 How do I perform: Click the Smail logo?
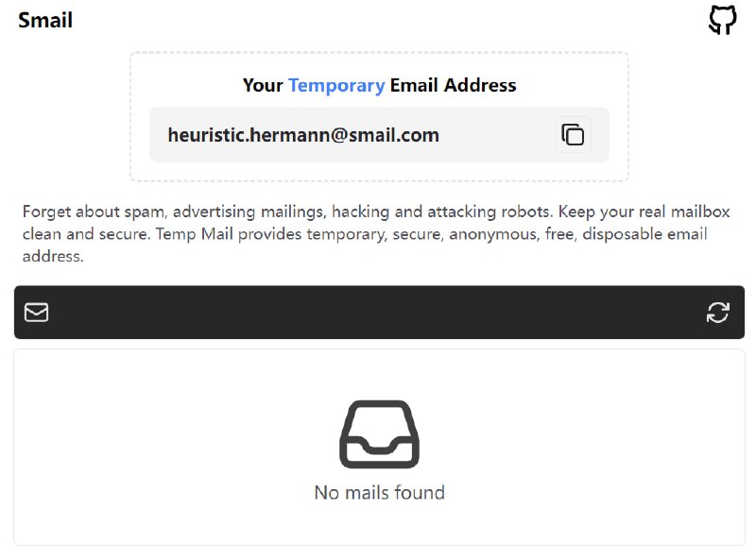coord(45,20)
